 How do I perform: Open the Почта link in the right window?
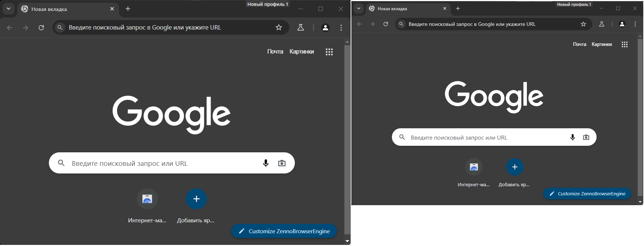pos(579,44)
